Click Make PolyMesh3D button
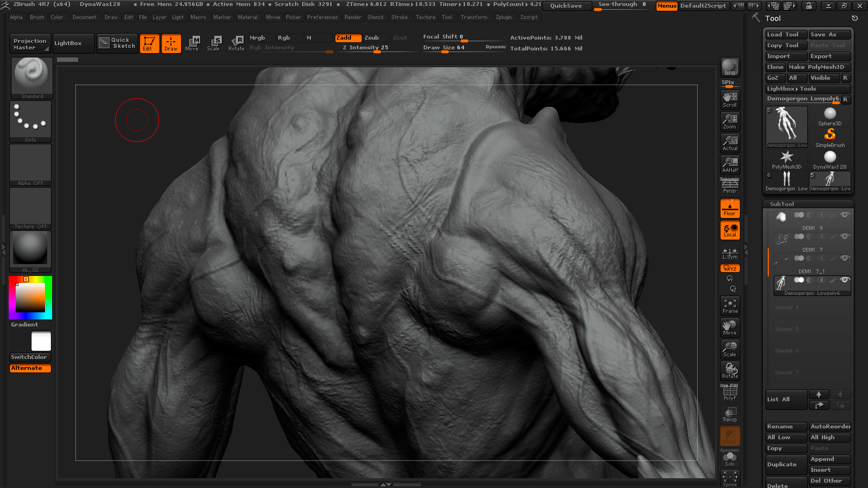868x488 pixels. pos(819,67)
